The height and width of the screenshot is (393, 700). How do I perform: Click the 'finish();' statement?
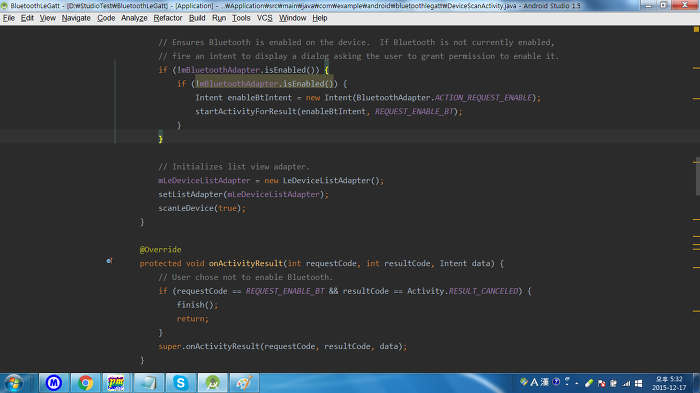click(197, 305)
